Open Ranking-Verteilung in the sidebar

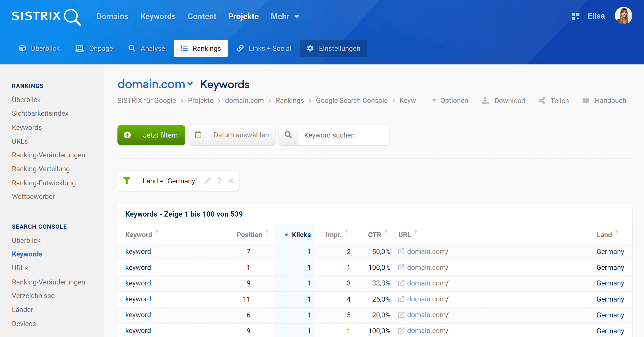point(41,169)
